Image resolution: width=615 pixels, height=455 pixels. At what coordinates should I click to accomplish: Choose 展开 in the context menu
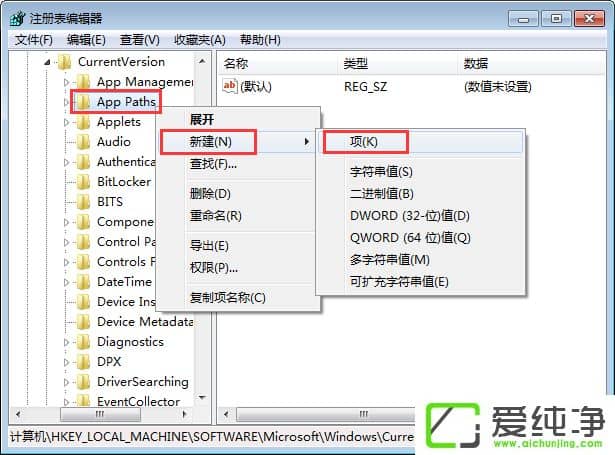coord(239,119)
